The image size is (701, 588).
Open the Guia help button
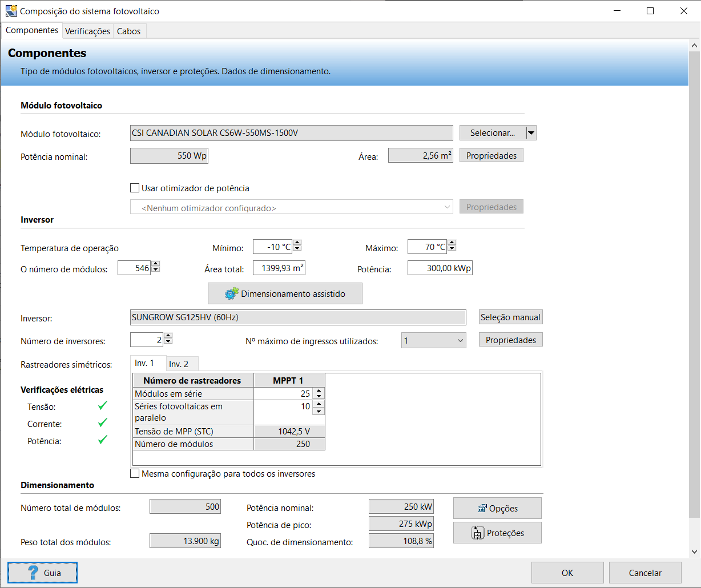[42, 573]
